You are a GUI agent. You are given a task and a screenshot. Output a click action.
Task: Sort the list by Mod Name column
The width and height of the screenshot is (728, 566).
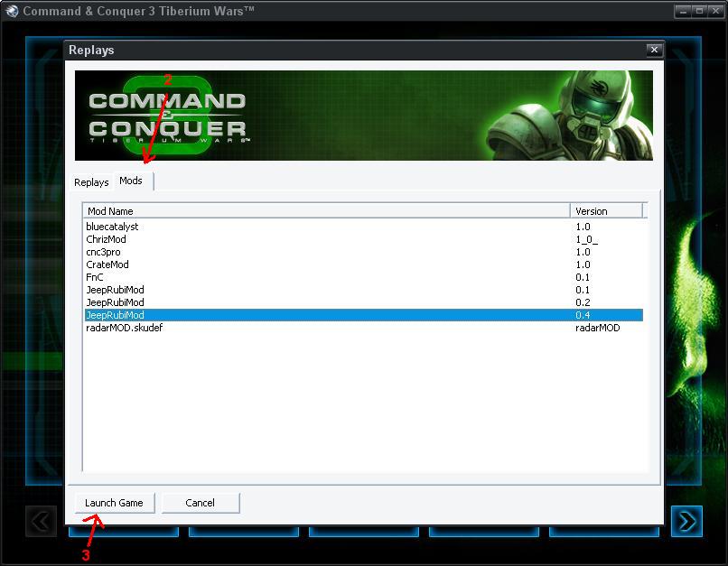(x=326, y=211)
